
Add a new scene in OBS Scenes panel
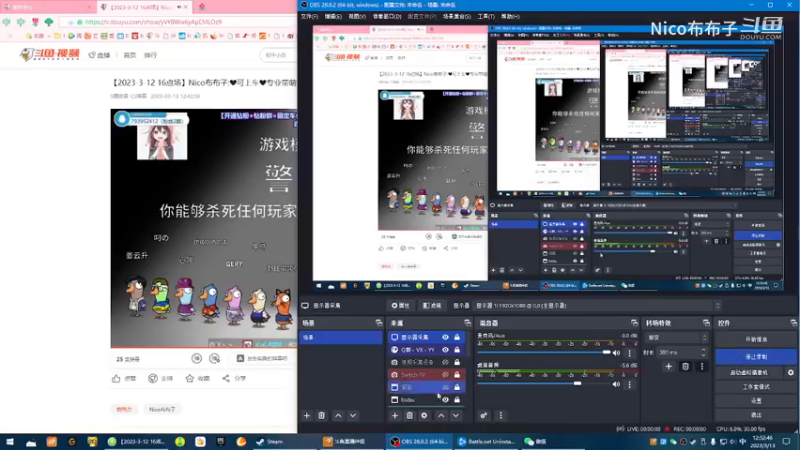click(x=307, y=415)
